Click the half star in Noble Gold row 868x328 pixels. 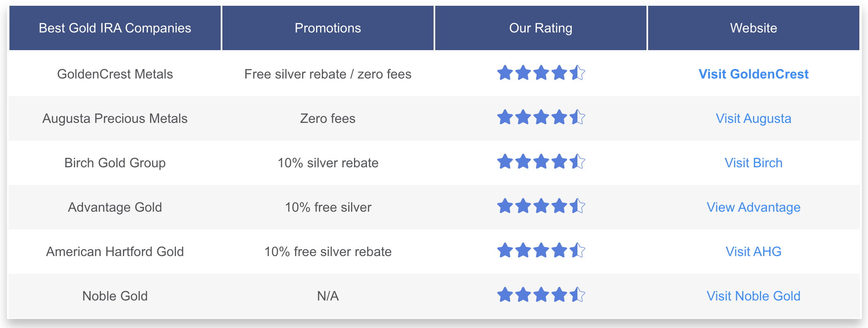click(577, 295)
